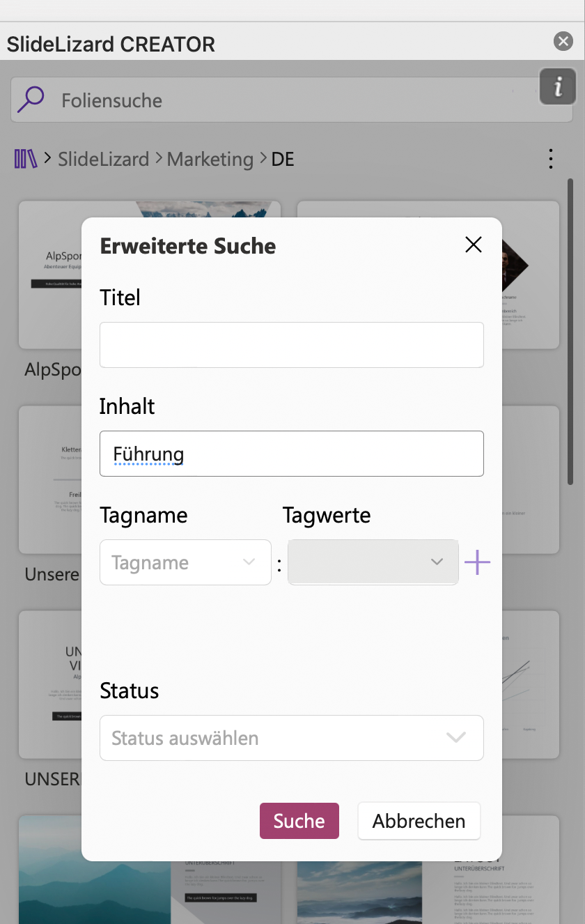Dismiss the SlideLizard CREATOR panel via its X
585x924 pixels.
pyautogui.click(x=563, y=40)
